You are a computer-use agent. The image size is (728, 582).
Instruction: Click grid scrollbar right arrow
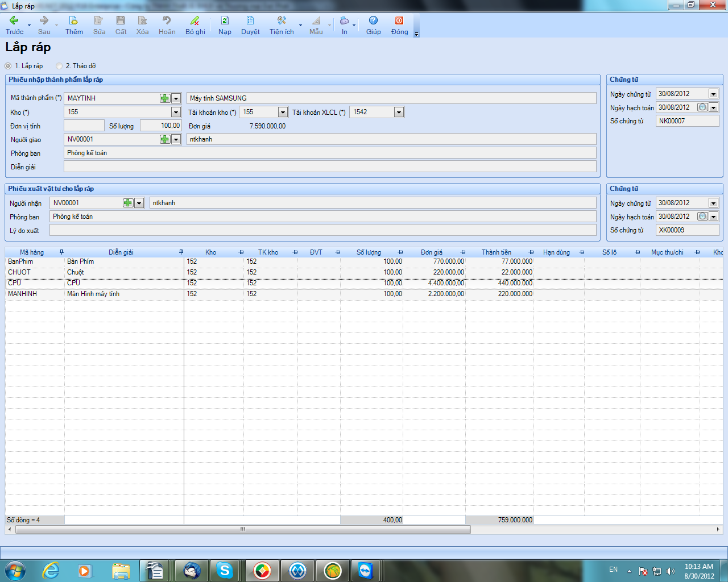click(x=718, y=529)
